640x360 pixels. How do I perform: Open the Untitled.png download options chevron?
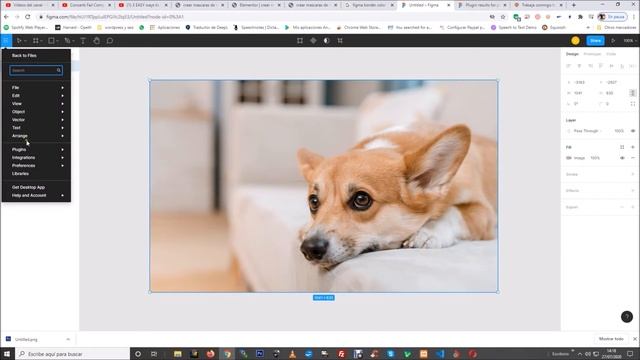coord(68,339)
